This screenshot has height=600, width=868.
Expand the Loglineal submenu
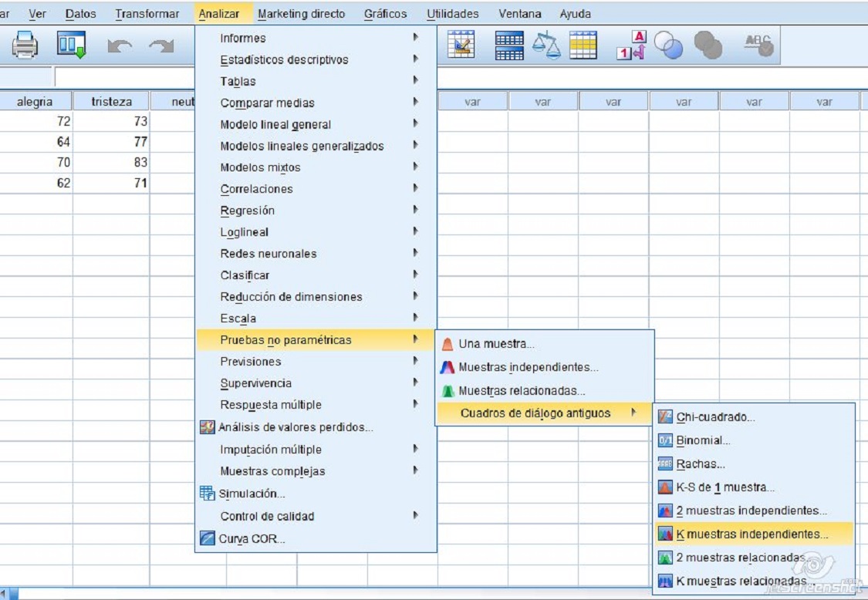pyautogui.click(x=316, y=232)
